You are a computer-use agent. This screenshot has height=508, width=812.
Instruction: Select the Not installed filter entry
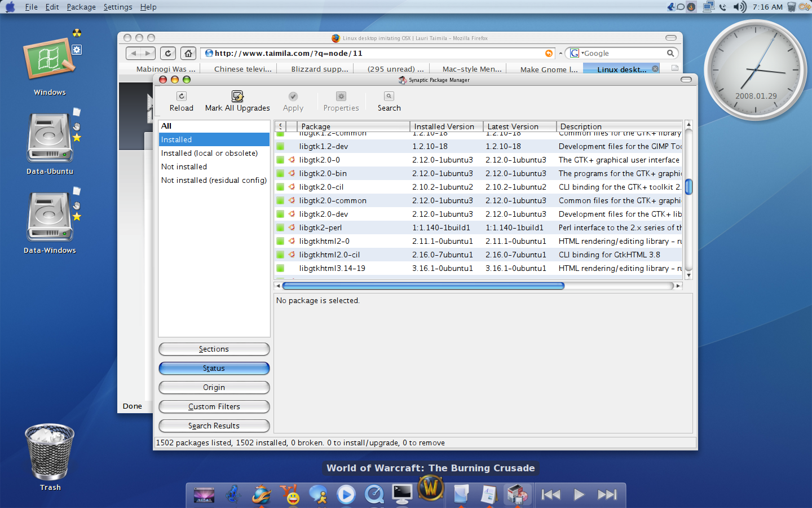[x=214, y=167]
